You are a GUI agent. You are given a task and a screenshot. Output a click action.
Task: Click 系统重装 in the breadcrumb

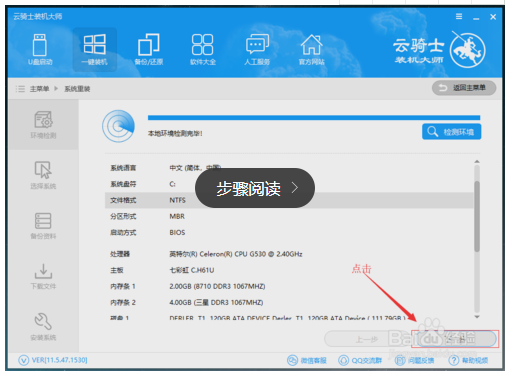click(x=77, y=89)
